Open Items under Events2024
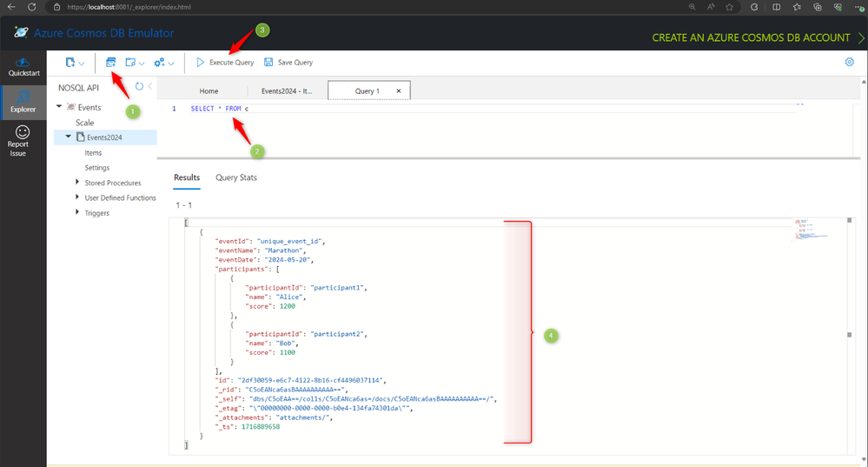 tap(93, 153)
